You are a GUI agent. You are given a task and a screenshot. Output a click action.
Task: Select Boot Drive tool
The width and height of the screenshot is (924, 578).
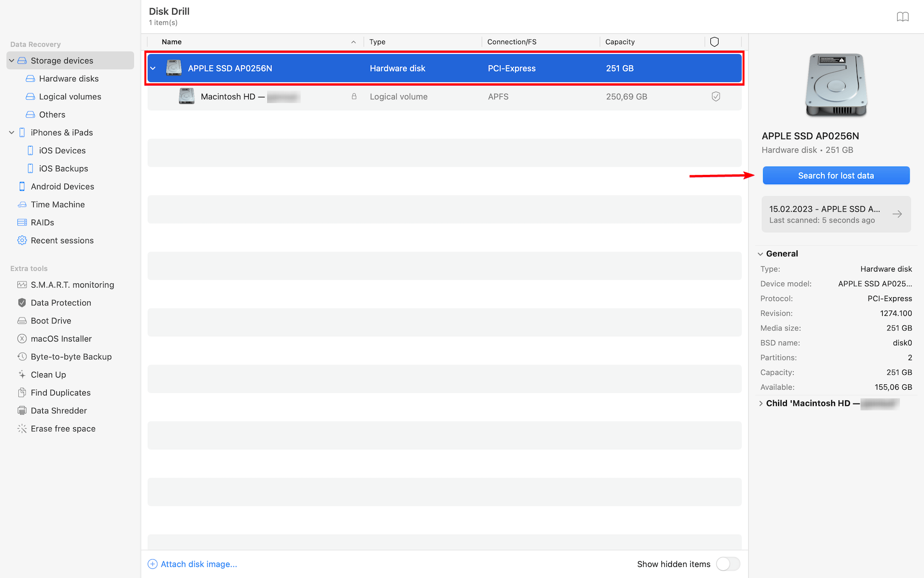tap(51, 320)
